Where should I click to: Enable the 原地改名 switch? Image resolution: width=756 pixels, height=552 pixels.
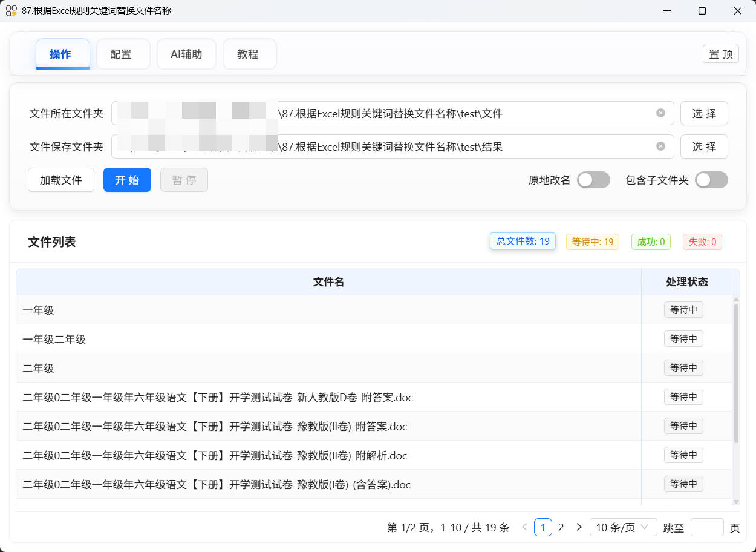593,180
